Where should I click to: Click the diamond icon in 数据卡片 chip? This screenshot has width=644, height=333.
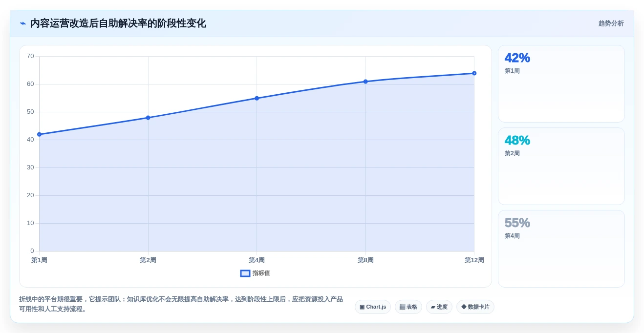464,307
